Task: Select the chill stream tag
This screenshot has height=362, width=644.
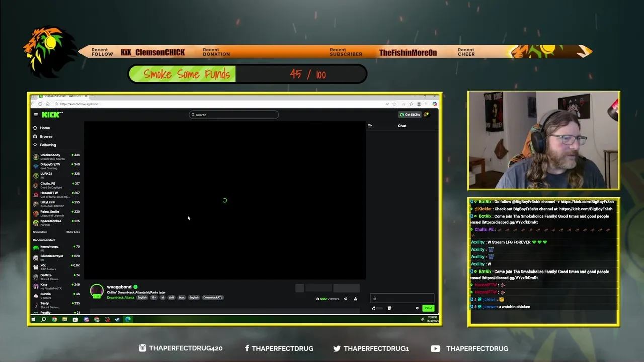Action: pos(171,297)
